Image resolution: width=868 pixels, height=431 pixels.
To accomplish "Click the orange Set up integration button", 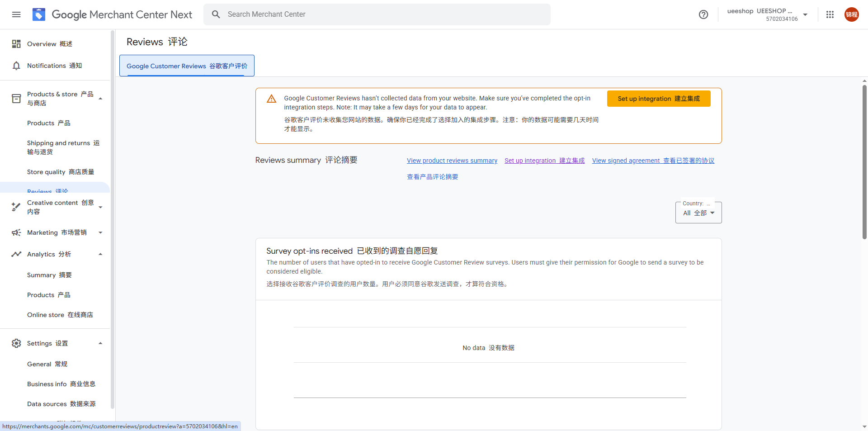I will [658, 99].
